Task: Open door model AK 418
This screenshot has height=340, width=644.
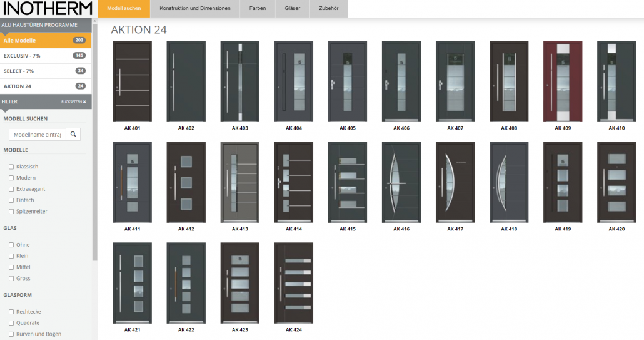Action: click(x=509, y=182)
